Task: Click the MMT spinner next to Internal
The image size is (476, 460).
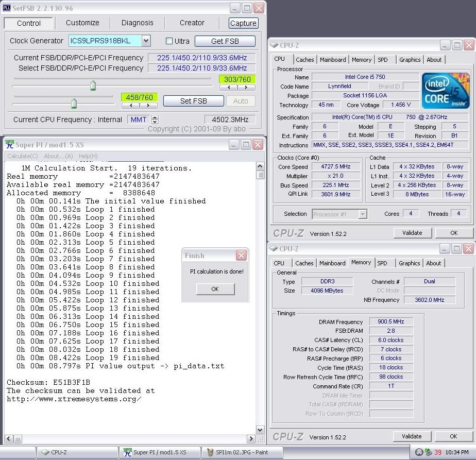Action: (155, 120)
